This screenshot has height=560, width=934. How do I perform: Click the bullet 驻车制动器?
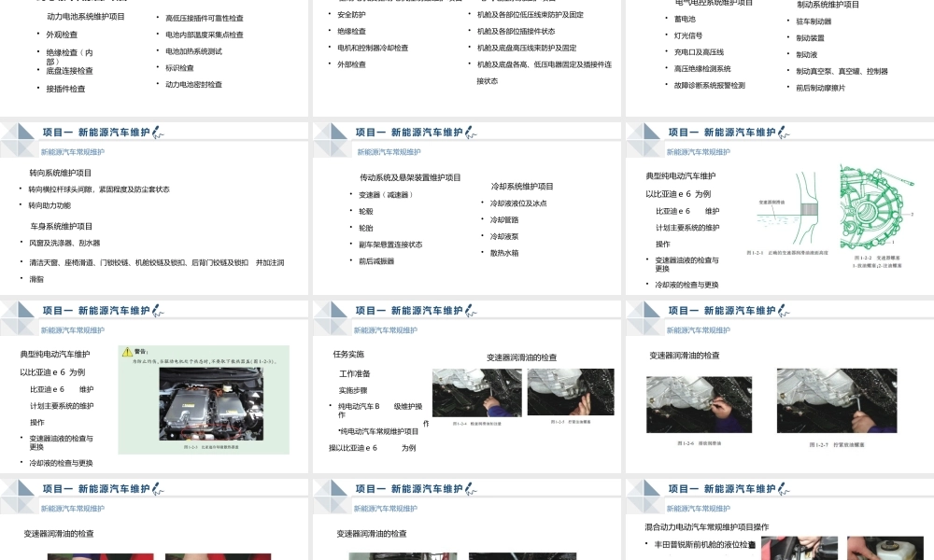click(x=814, y=21)
